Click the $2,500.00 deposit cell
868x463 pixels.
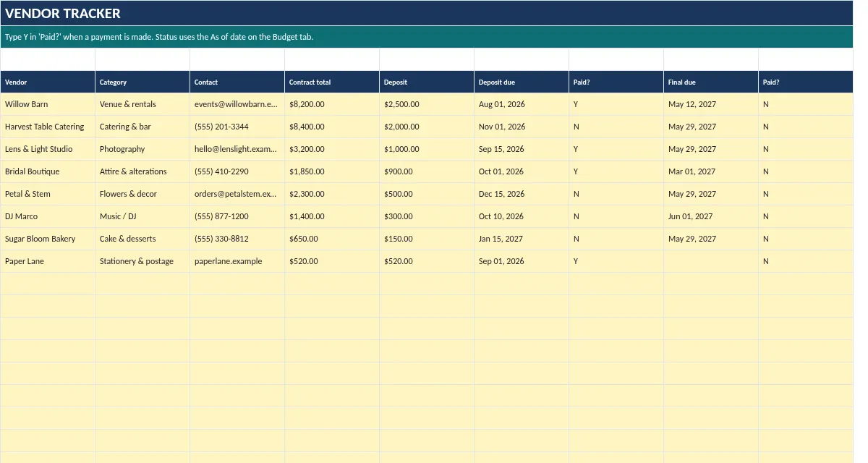click(427, 104)
